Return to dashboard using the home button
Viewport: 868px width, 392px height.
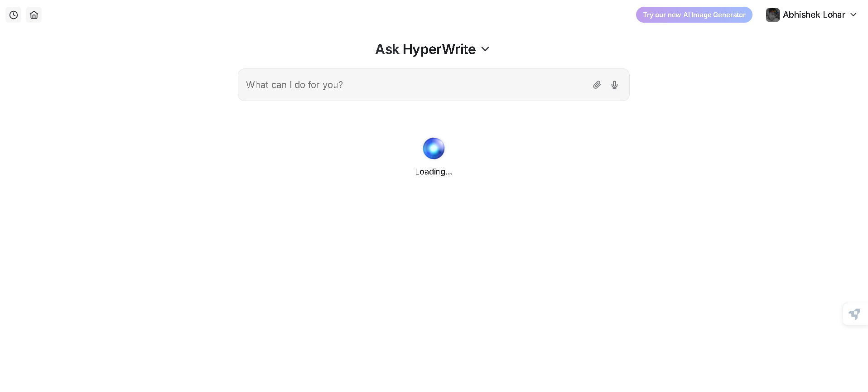click(x=34, y=15)
